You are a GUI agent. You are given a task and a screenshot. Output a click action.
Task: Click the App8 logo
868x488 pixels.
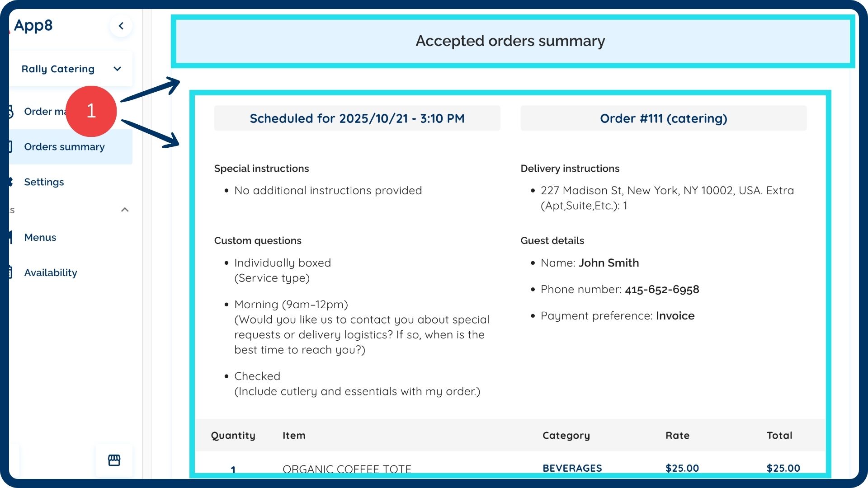33,25
